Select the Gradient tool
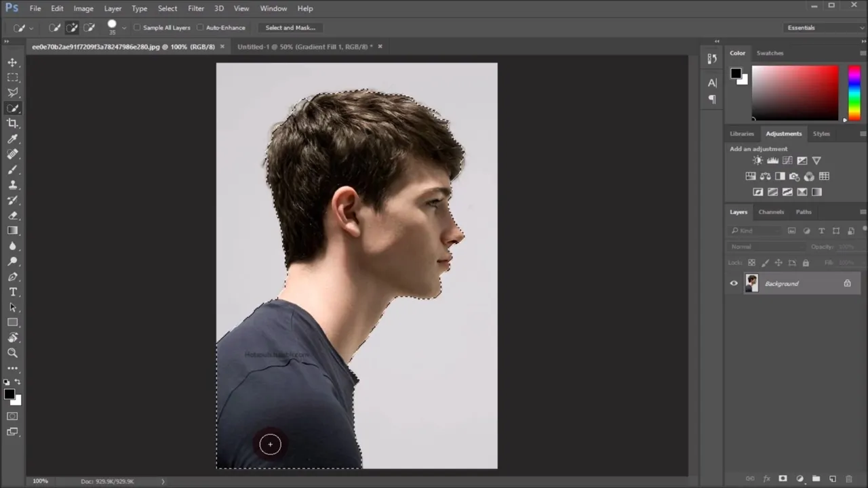This screenshot has width=868, height=488. pyautogui.click(x=13, y=230)
